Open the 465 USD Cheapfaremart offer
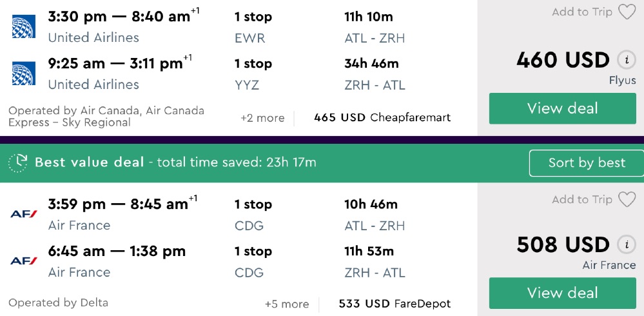The width and height of the screenshot is (644, 316). click(382, 118)
